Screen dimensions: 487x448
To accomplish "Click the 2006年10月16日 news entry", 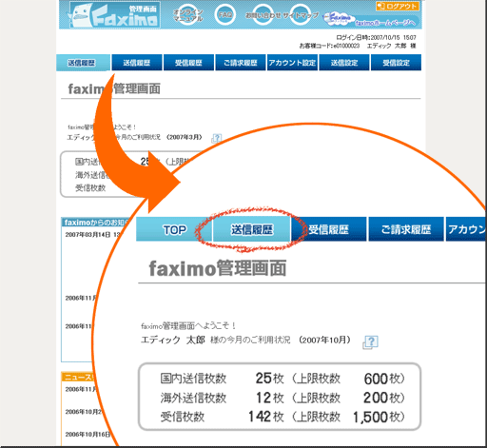I will (x=88, y=435).
